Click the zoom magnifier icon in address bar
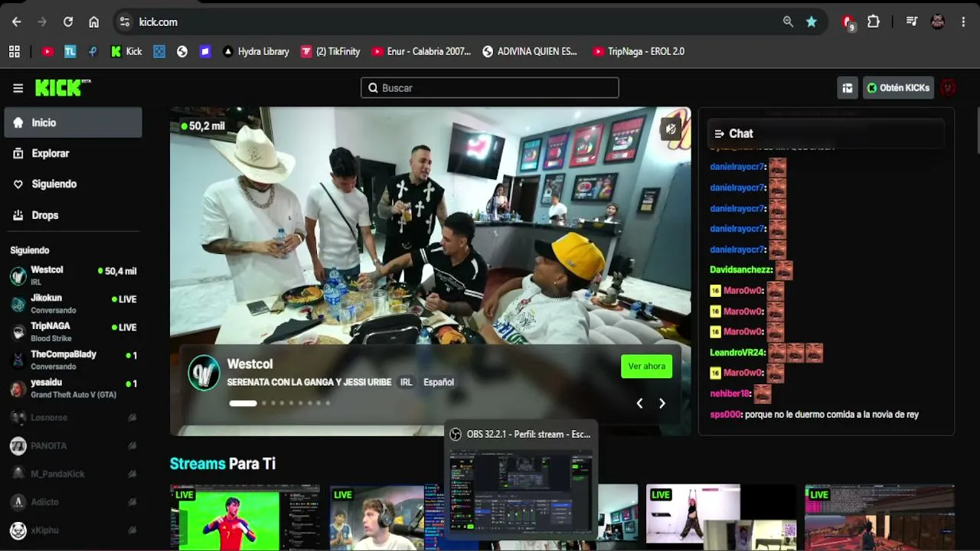This screenshot has height=551, width=980. pos(788,22)
